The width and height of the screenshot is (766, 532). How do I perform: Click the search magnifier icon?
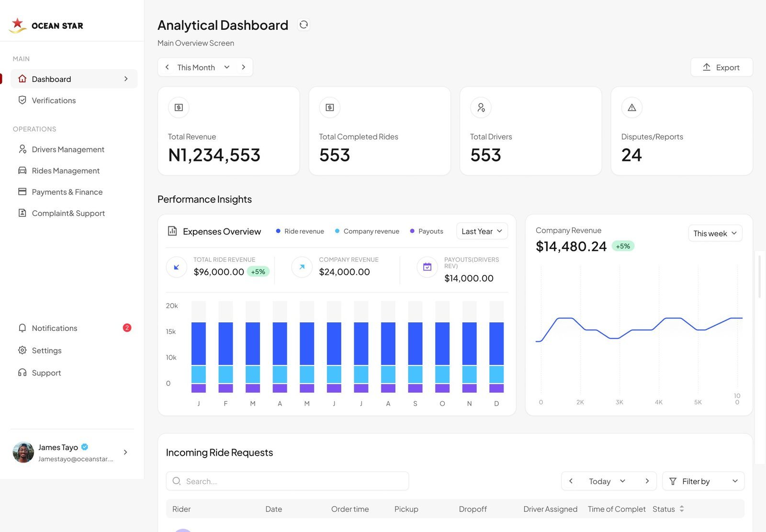[177, 481]
